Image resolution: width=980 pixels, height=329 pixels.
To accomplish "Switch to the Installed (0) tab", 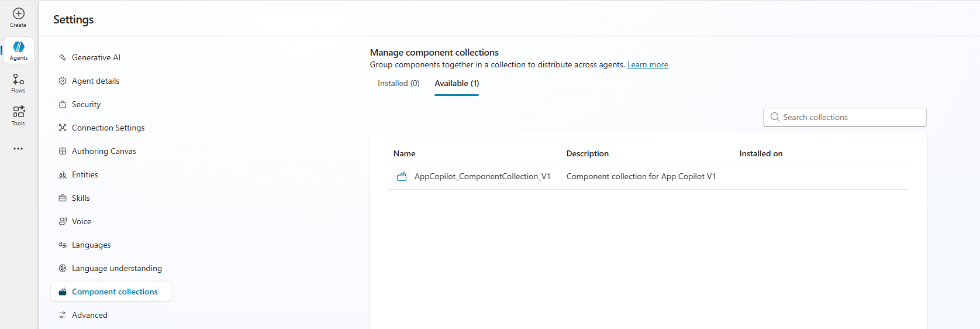I will 398,83.
